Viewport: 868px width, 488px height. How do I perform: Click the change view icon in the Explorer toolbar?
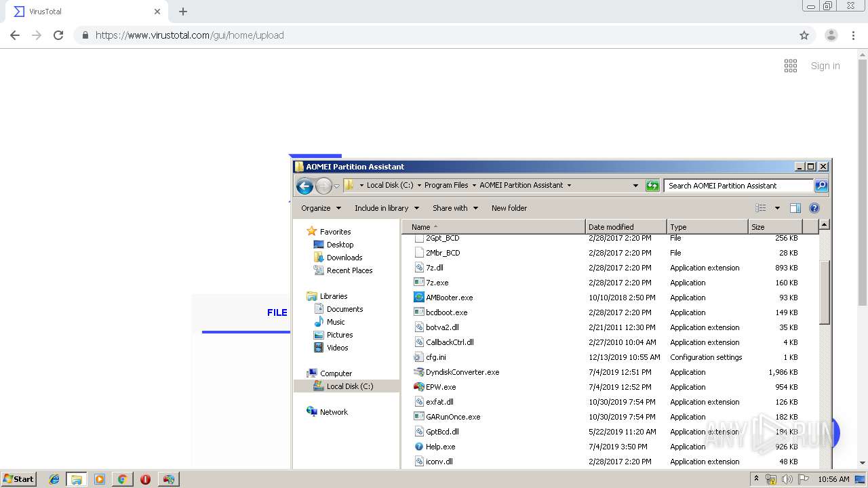coord(761,208)
